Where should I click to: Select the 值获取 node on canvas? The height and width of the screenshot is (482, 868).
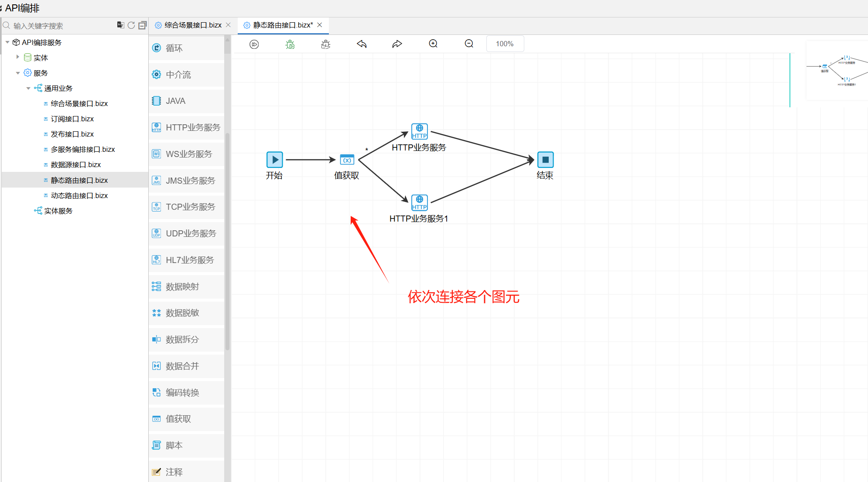tap(347, 160)
